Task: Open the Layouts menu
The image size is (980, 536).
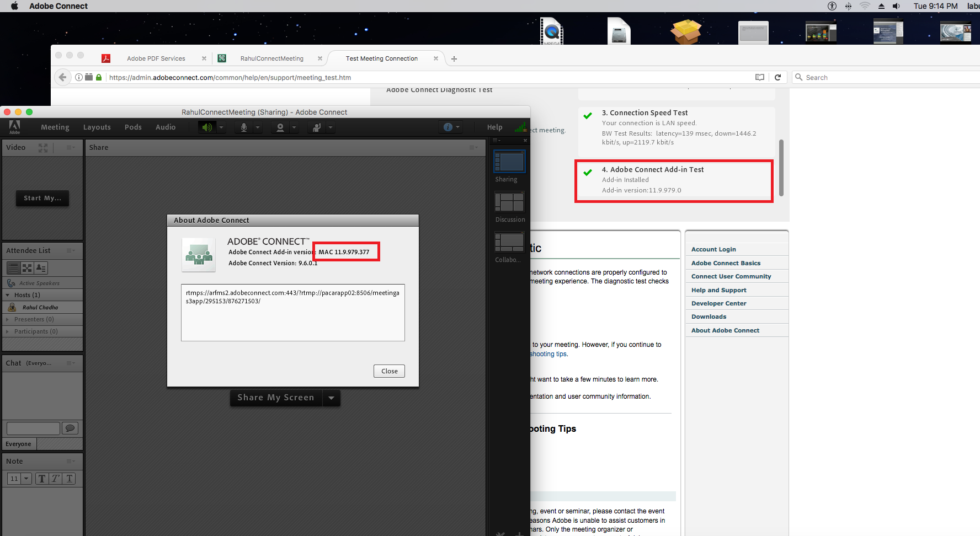Action: (97, 127)
